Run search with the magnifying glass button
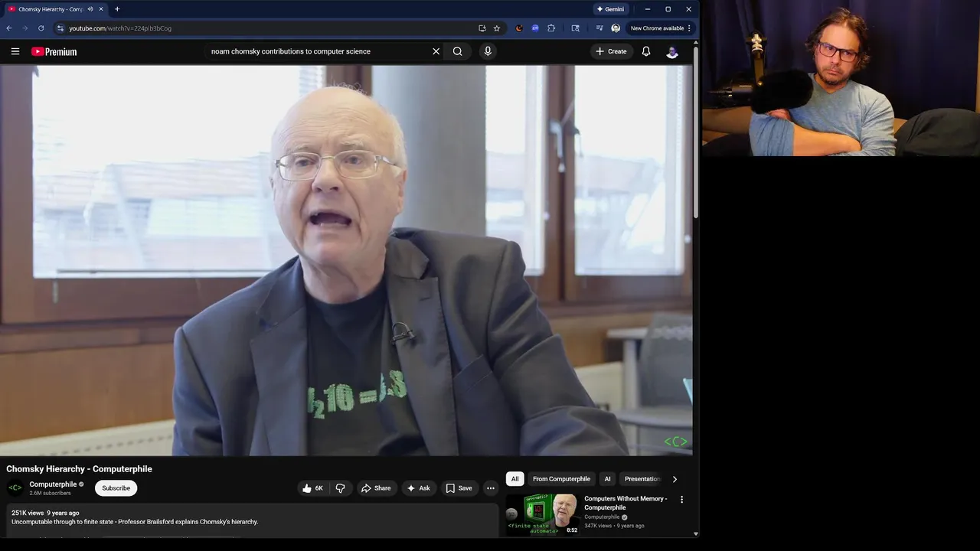Viewport: 980px width, 551px height. coord(457,51)
